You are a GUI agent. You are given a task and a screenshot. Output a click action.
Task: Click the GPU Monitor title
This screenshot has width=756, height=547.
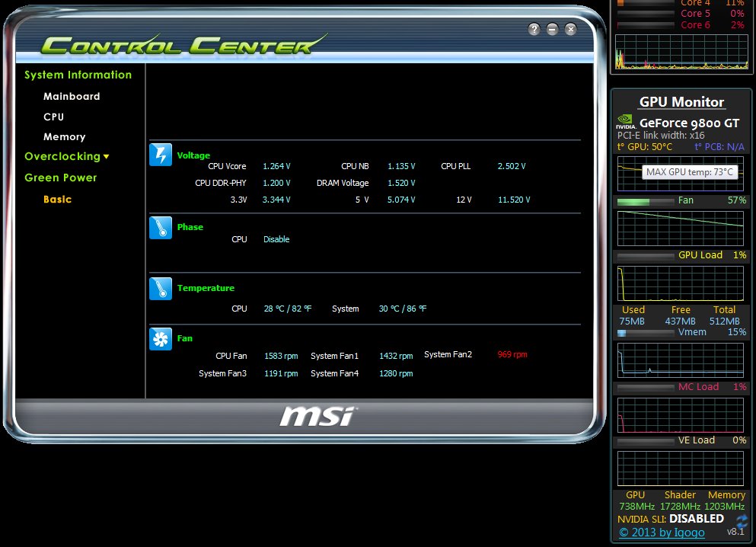point(681,102)
